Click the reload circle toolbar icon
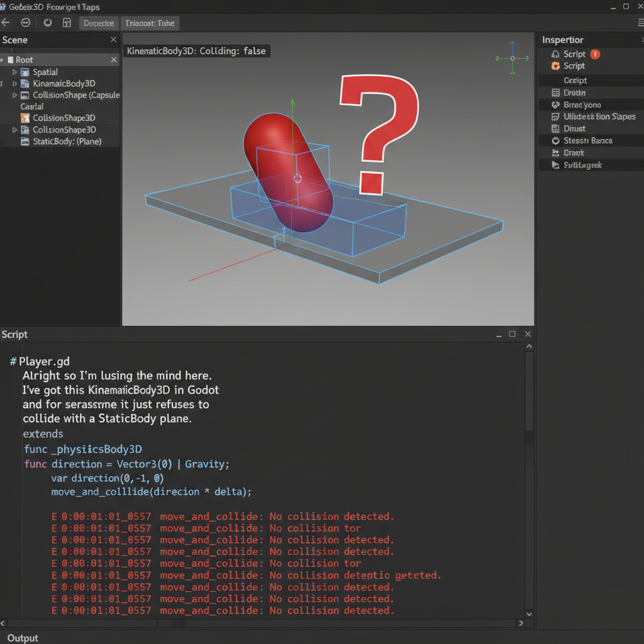The height and width of the screenshot is (644, 644). [x=48, y=23]
